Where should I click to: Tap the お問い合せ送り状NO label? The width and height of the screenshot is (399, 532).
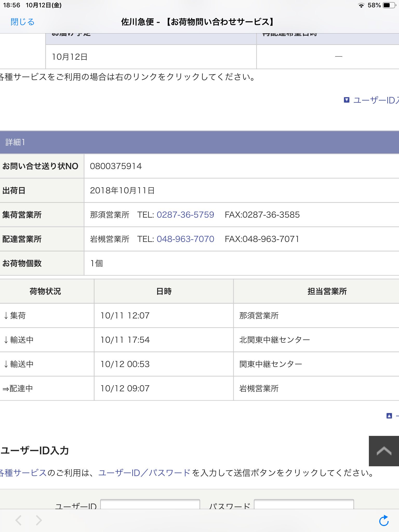[x=40, y=166]
